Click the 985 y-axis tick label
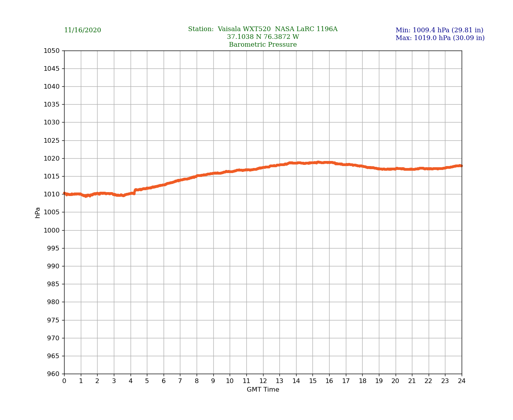Screen dimensions: 513x420 click(x=53, y=284)
